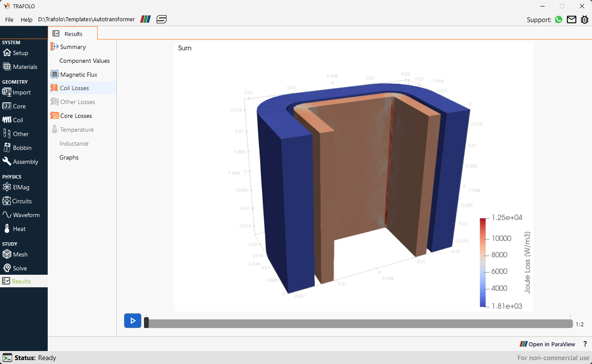Click the TRAFOLO app logo in the title bar
592x364 pixels.
pos(7,6)
